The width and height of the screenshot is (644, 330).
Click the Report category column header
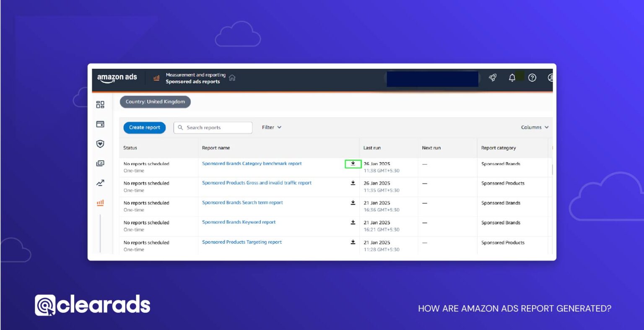coord(499,148)
